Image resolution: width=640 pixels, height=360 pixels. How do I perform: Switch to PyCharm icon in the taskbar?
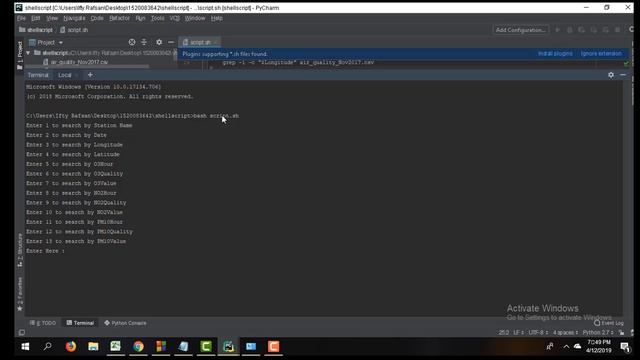coord(229,347)
